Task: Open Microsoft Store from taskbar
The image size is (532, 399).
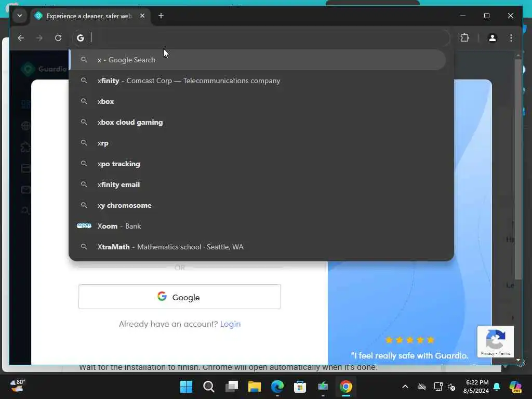Action: pyautogui.click(x=300, y=387)
